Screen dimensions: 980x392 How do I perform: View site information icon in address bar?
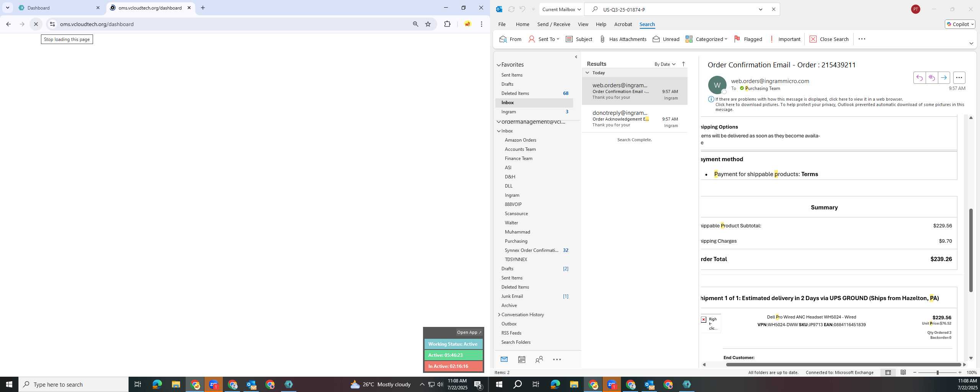point(52,24)
